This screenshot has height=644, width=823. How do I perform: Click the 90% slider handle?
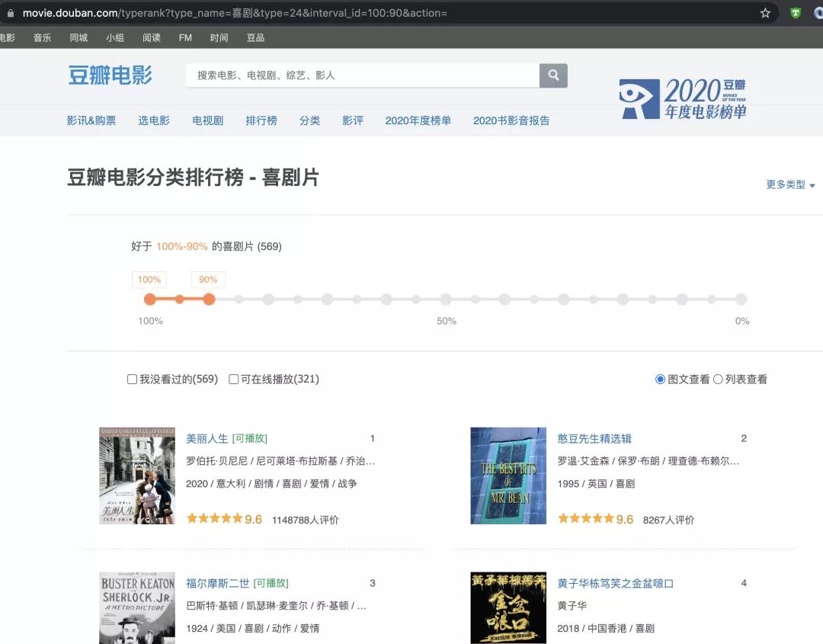[209, 300]
